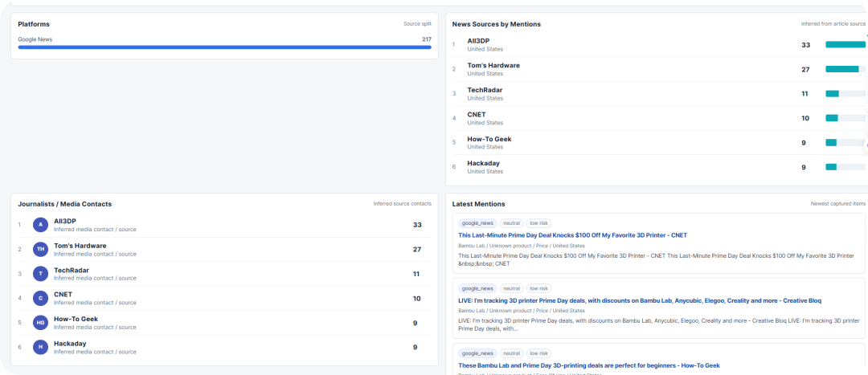The width and height of the screenshot is (868, 375).
Task: Select CNET name in Journalists list
Action: point(63,294)
